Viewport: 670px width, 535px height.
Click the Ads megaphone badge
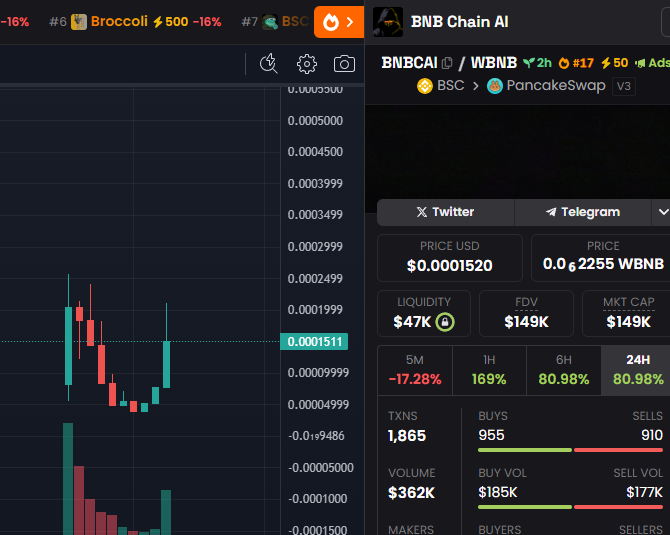652,63
